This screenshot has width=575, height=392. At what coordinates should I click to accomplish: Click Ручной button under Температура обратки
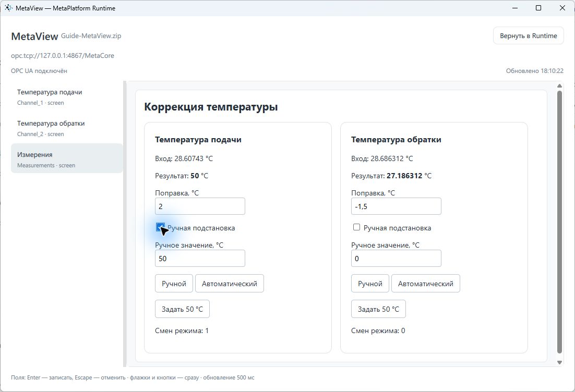370,283
